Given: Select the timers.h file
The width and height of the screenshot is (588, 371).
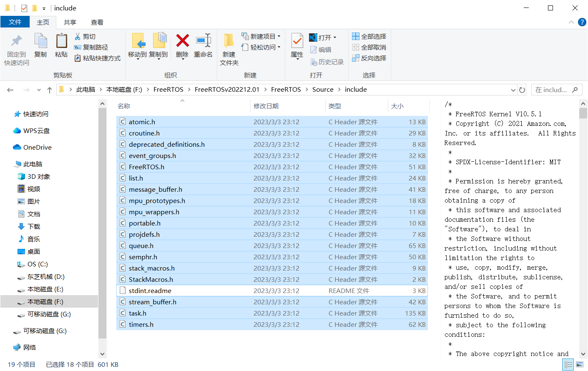Looking at the screenshot, I should (272, 324).
